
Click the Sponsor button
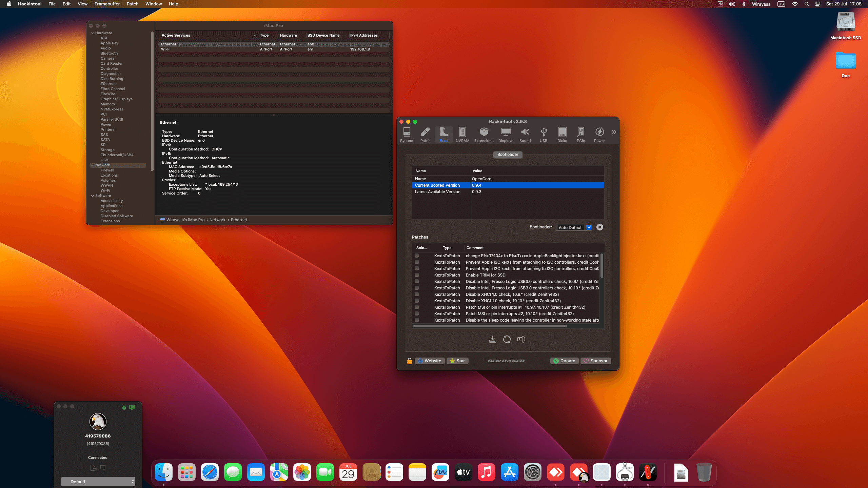[x=596, y=361]
